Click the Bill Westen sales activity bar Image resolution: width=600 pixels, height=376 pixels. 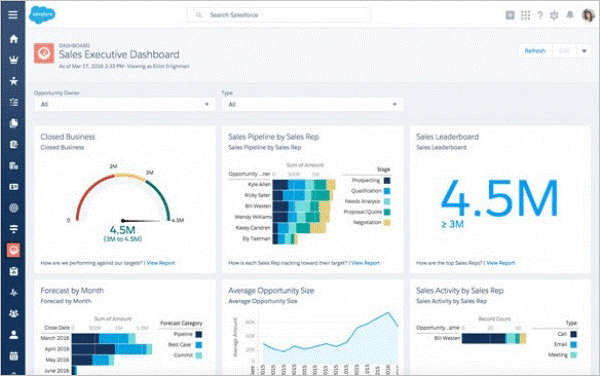point(494,339)
